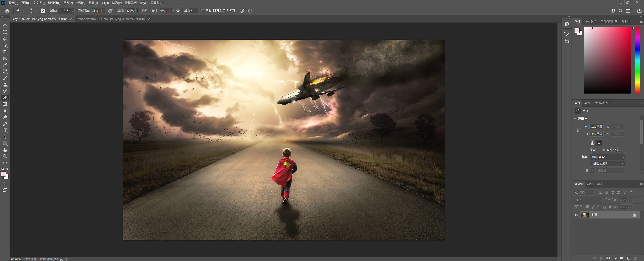This screenshot has height=261, width=644.
Task: Toggle Quick Mask mode
Action: coord(5,184)
